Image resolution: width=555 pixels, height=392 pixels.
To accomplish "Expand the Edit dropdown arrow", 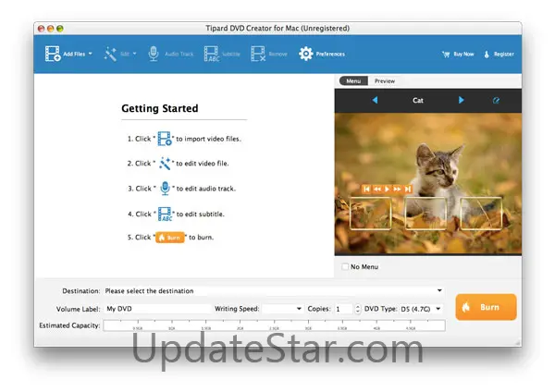I will (x=134, y=54).
